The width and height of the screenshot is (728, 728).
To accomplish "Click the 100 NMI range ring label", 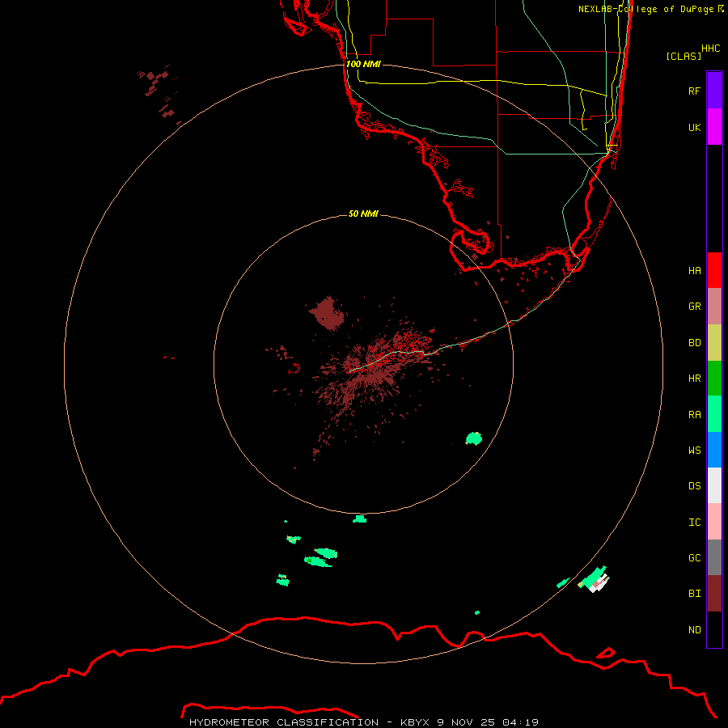I will (363, 64).
